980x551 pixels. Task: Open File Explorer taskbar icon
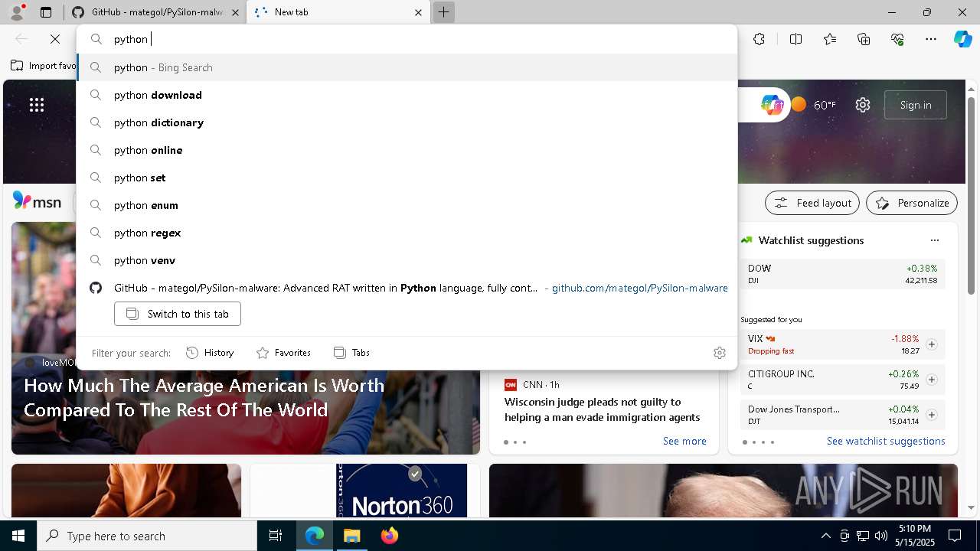352,536
